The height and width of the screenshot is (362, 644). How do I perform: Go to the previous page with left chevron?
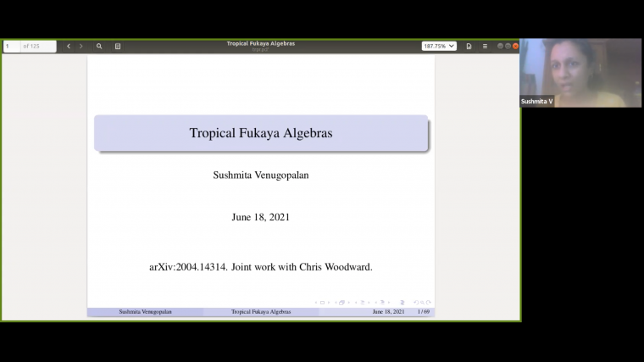click(x=69, y=46)
